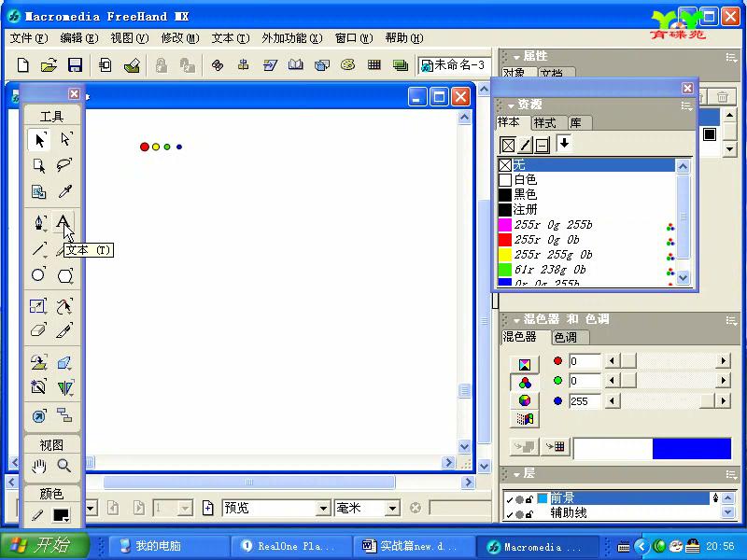This screenshot has height=560, width=747.
Task: Click the 开始 Start button
Action: [x=46, y=545]
